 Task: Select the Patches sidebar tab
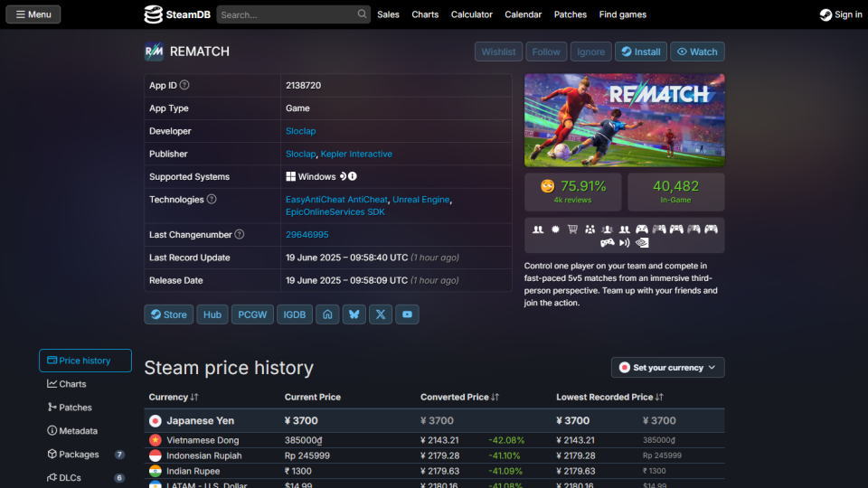(85, 408)
